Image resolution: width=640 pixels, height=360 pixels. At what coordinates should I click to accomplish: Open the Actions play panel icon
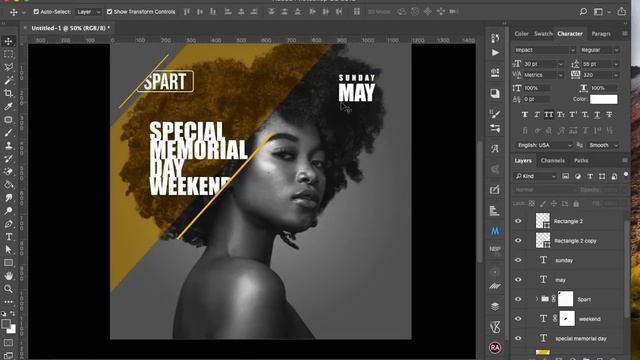[x=495, y=53]
